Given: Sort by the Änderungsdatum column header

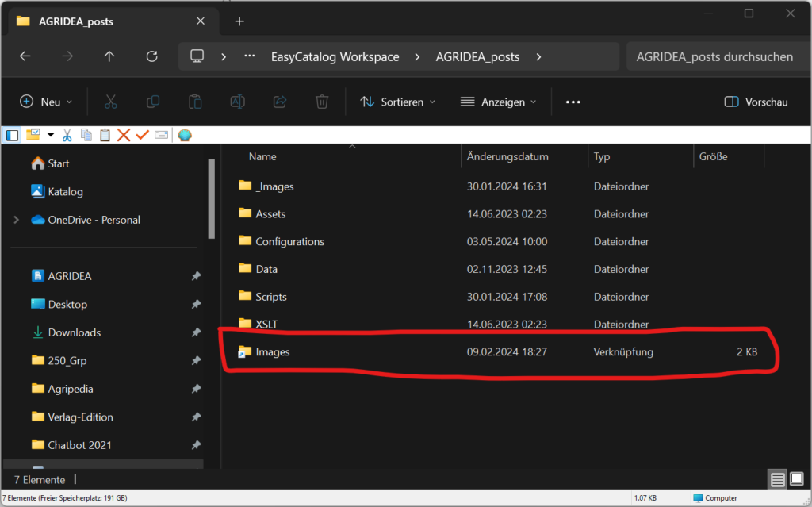Looking at the screenshot, I should tap(507, 156).
